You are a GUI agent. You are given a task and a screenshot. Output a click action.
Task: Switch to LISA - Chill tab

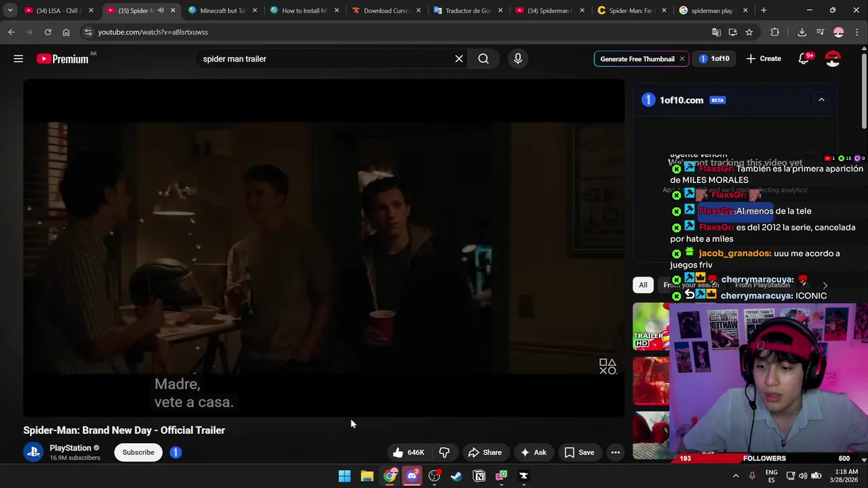[58, 10]
